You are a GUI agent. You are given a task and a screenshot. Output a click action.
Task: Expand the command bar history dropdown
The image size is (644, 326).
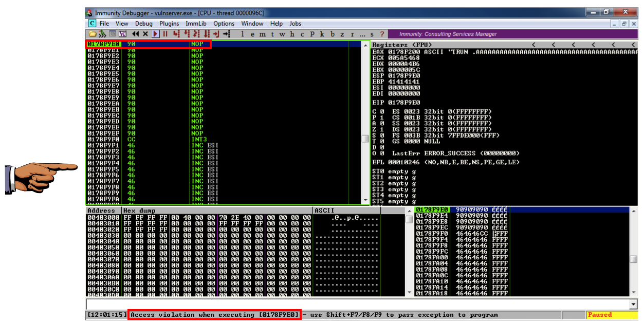pyautogui.click(x=633, y=304)
